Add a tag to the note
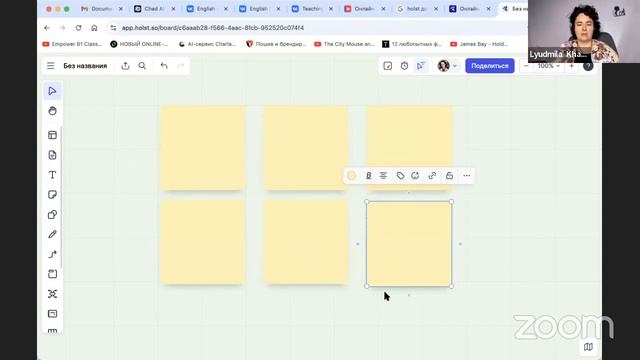Screen dimensions: 640x360 (400, 176)
